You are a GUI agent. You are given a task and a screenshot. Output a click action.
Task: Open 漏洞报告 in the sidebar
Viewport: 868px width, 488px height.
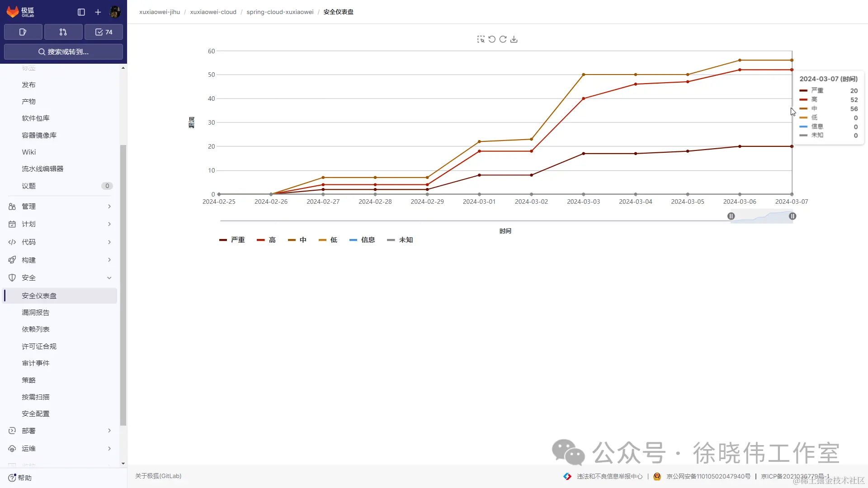pos(36,313)
